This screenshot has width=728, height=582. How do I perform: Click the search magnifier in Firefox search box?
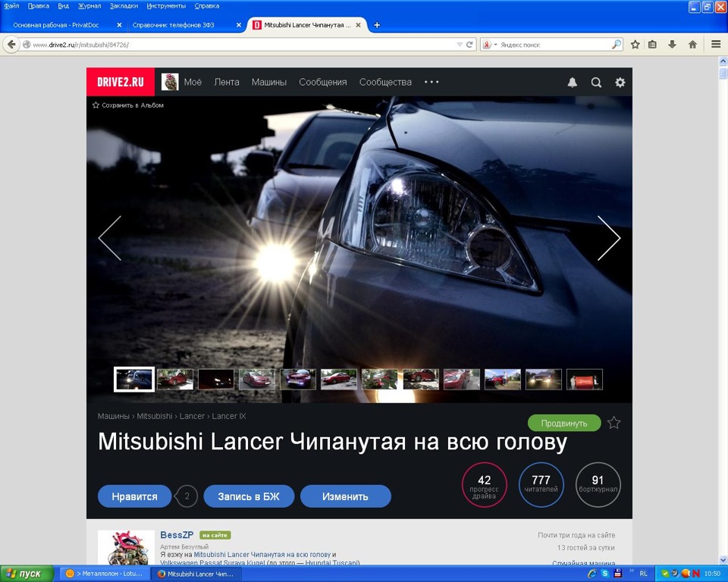(616, 45)
